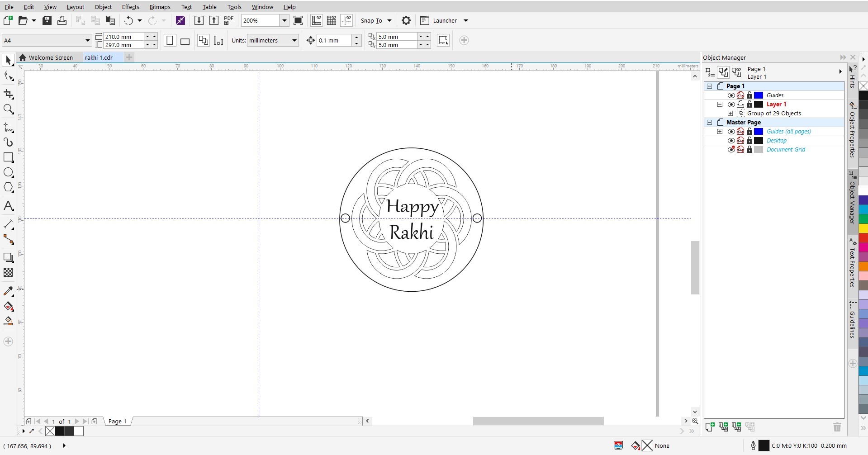Click the Undo button
The image size is (868, 455).
[129, 20]
